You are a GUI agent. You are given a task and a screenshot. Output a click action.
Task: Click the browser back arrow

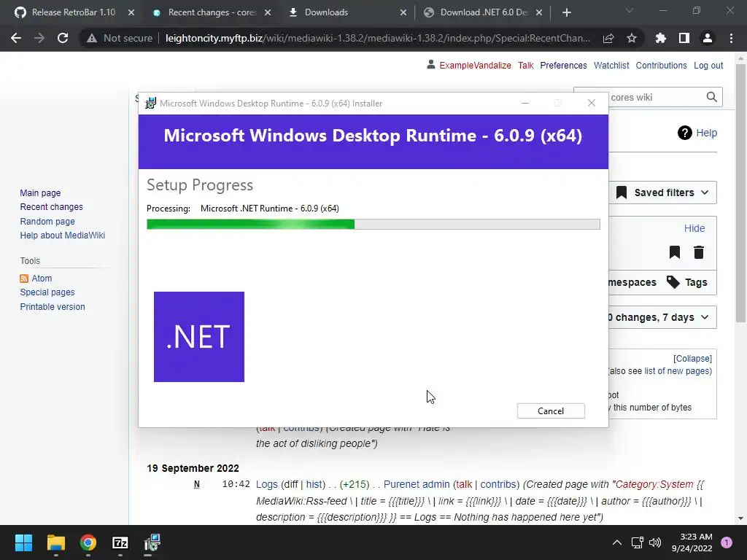coord(16,38)
